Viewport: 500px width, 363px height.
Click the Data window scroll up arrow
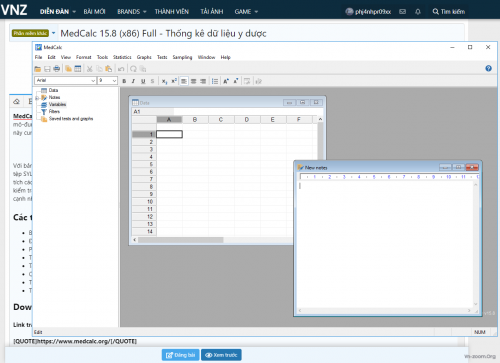[320, 119]
